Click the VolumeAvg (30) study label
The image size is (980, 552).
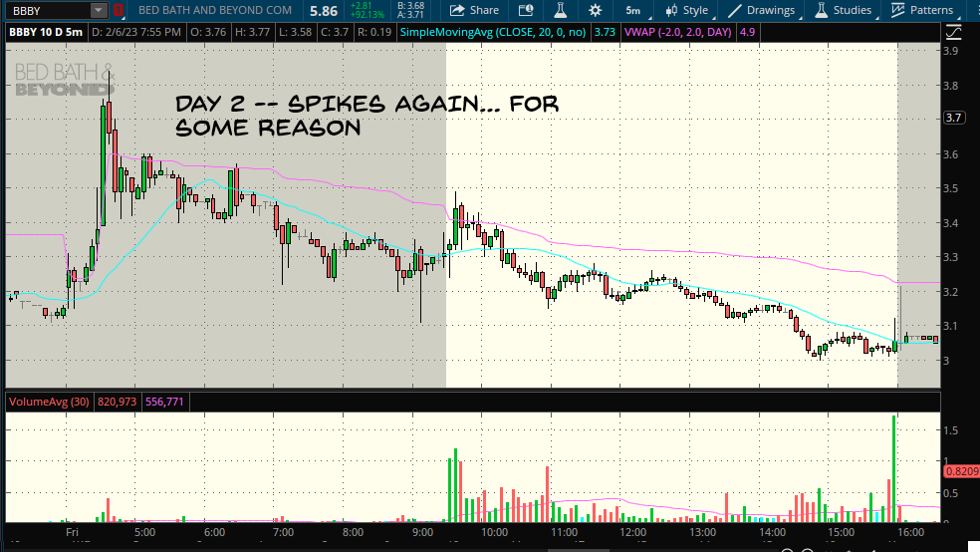point(49,402)
